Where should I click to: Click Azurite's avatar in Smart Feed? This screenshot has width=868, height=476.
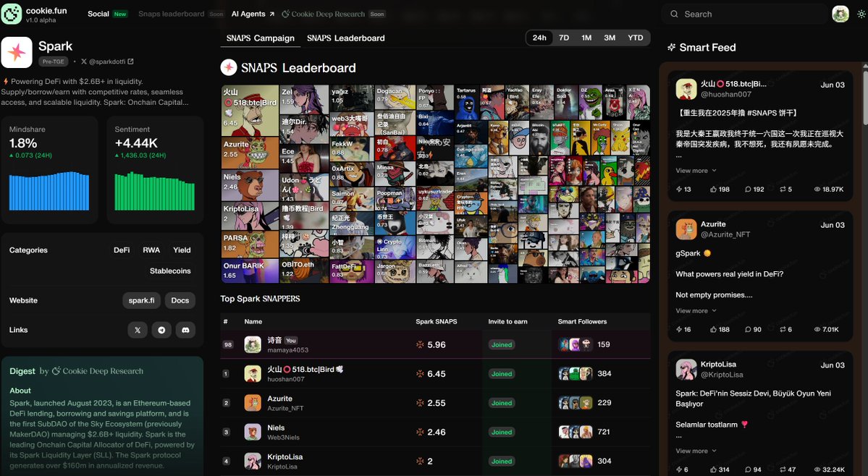pos(686,229)
